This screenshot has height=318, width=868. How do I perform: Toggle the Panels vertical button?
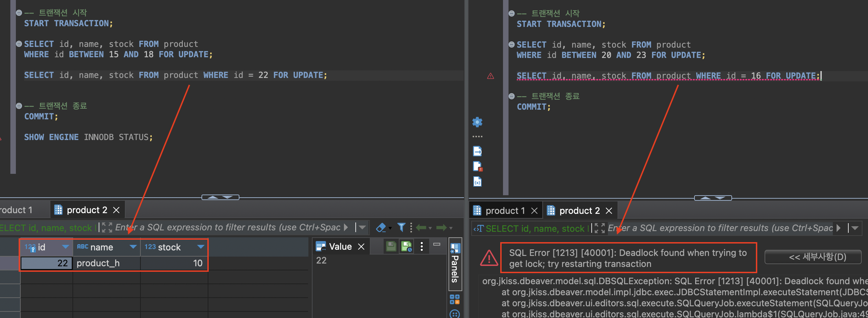point(455,265)
